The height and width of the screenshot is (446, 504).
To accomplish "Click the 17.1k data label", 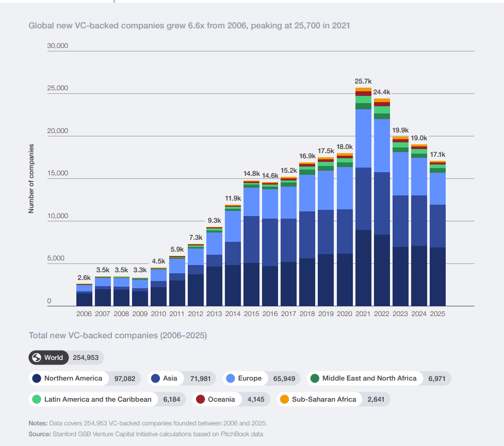I will (x=437, y=155).
